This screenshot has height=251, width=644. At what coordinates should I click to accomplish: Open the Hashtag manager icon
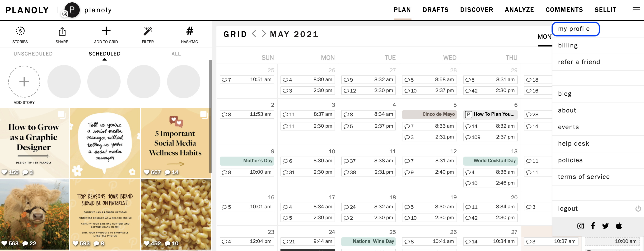(x=190, y=31)
